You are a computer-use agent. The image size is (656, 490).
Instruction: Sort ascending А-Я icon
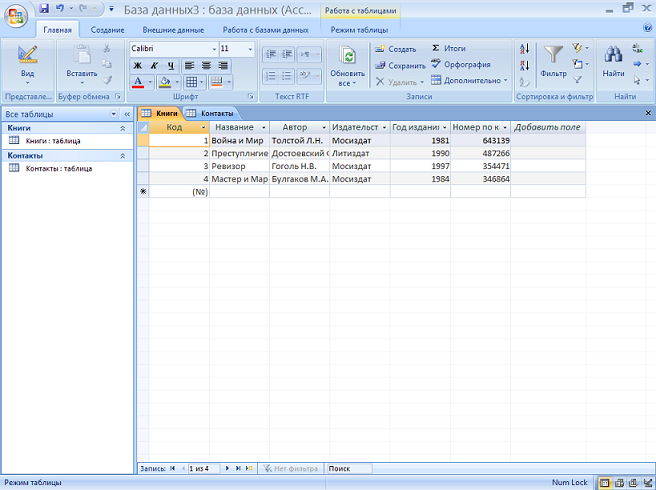[x=525, y=49]
